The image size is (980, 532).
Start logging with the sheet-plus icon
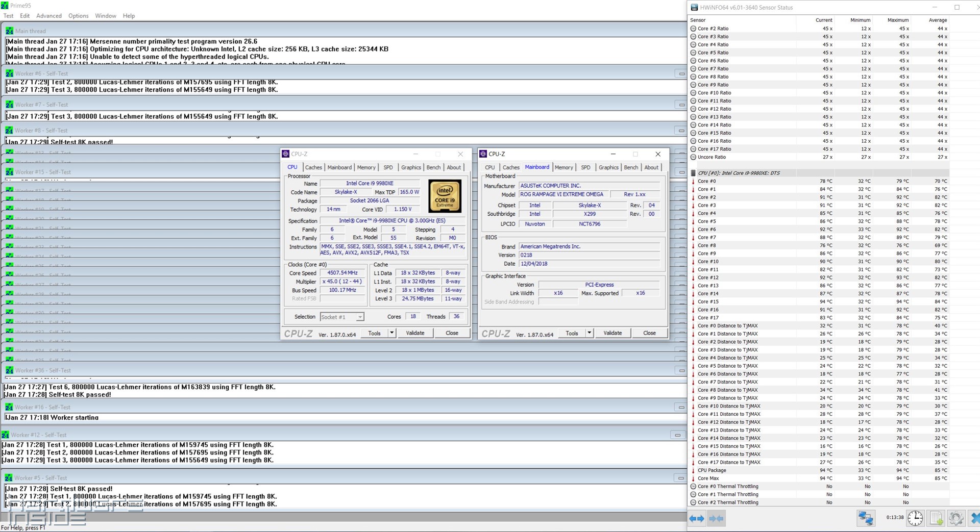click(936, 518)
